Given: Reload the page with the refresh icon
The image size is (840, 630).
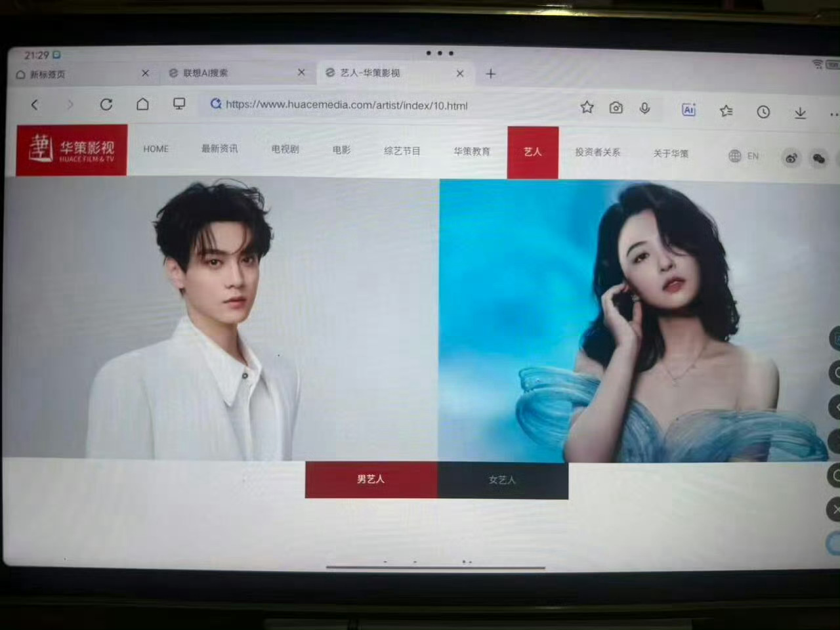Looking at the screenshot, I should (x=106, y=104).
